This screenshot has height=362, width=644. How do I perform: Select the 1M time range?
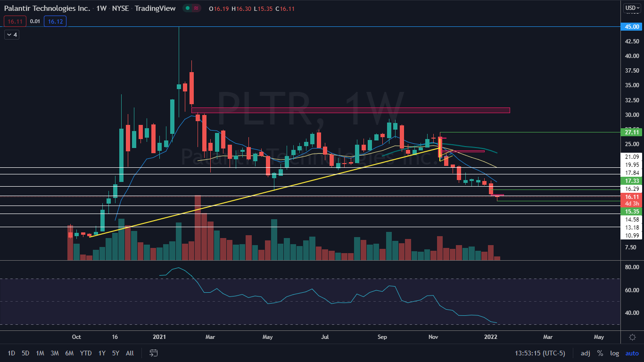(x=40, y=353)
